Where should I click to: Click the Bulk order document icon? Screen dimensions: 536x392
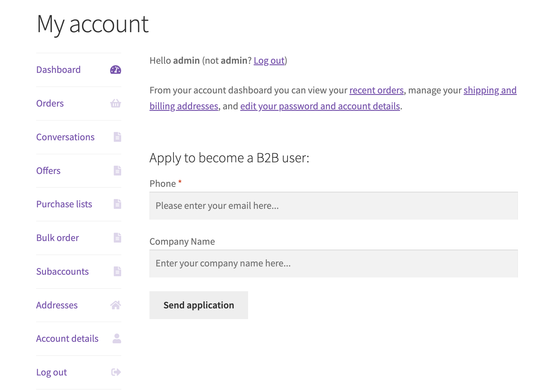[117, 238]
